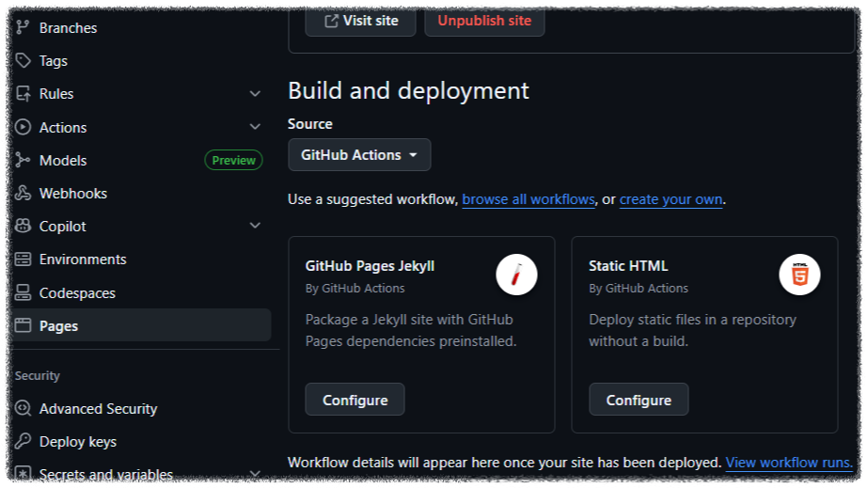This screenshot has height=488, width=868.
Task: Click the Webhooks icon
Action: tap(23, 193)
